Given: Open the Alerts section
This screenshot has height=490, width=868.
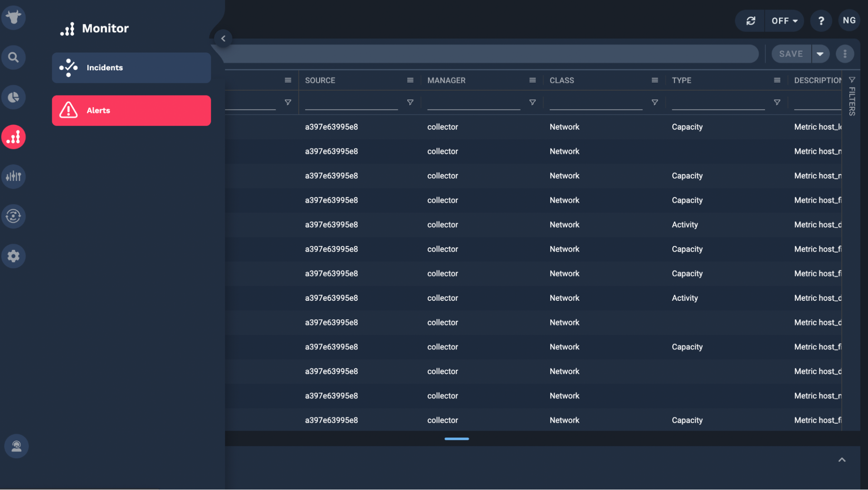Looking at the screenshot, I should point(131,110).
